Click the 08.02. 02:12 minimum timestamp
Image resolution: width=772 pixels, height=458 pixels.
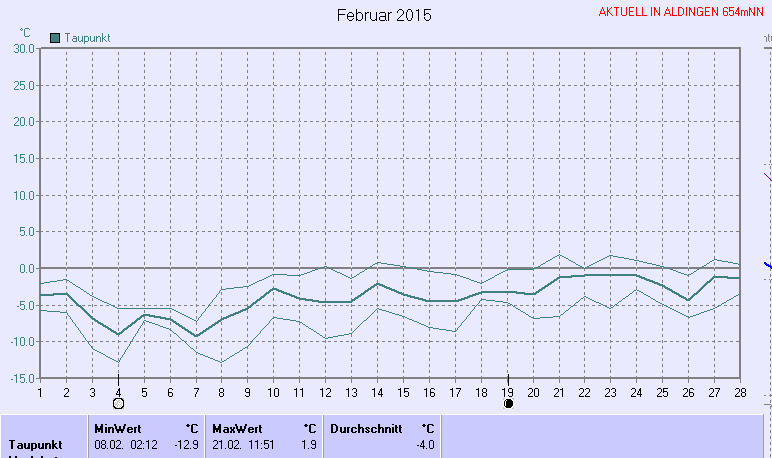click(x=123, y=443)
